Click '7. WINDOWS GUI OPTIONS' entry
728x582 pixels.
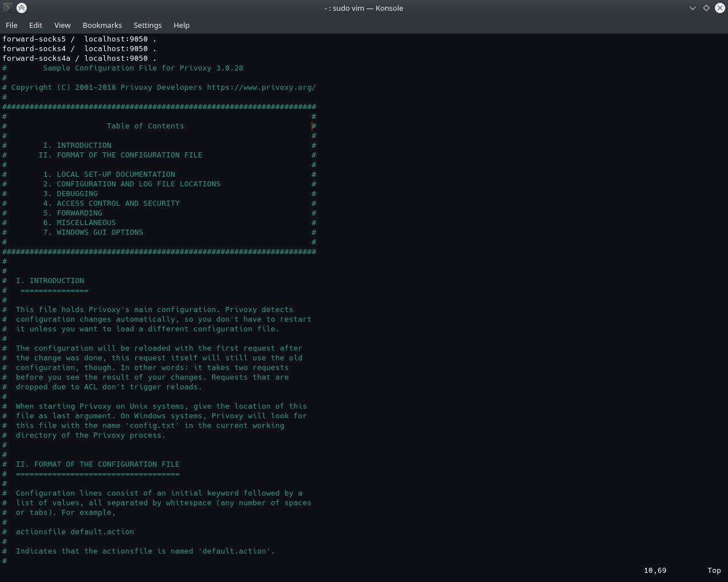click(93, 232)
